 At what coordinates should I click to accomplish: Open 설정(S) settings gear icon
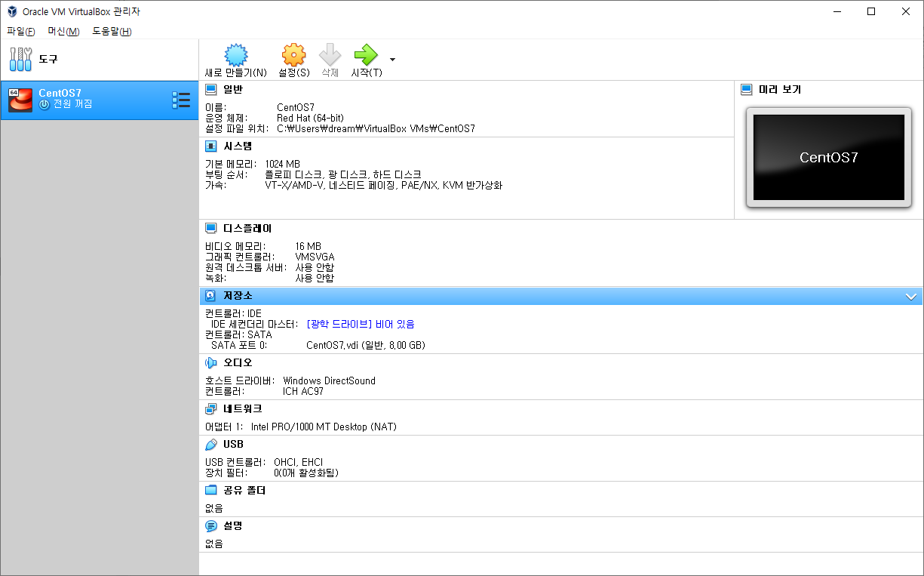pyautogui.click(x=293, y=55)
